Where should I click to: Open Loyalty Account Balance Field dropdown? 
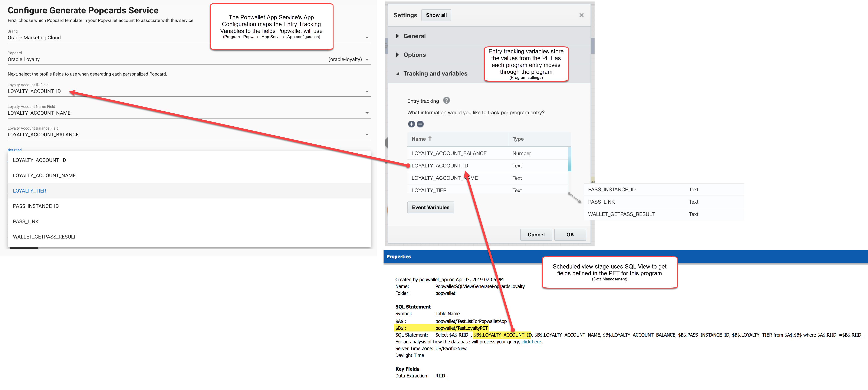[367, 135]
